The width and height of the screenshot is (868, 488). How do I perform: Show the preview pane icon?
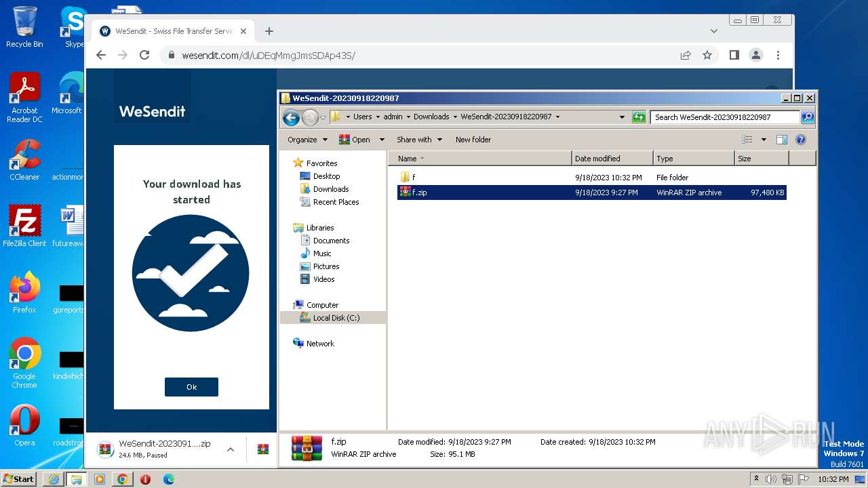(781, 140)
